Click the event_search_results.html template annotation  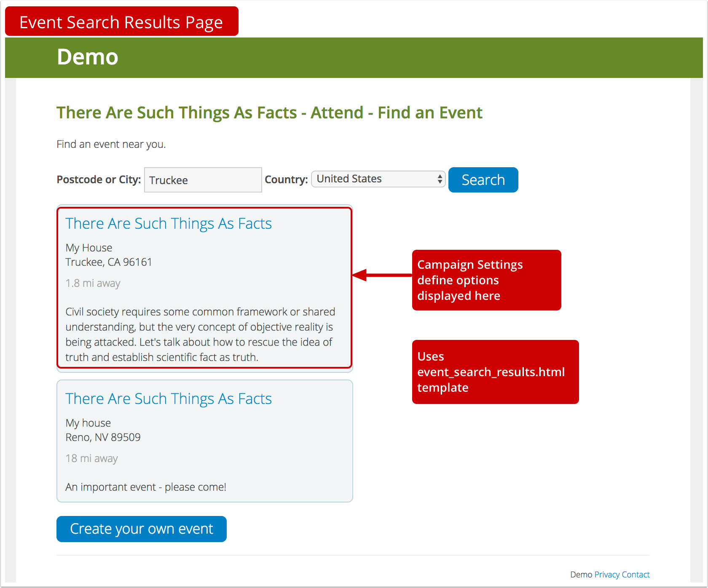[x=495, y=372]
